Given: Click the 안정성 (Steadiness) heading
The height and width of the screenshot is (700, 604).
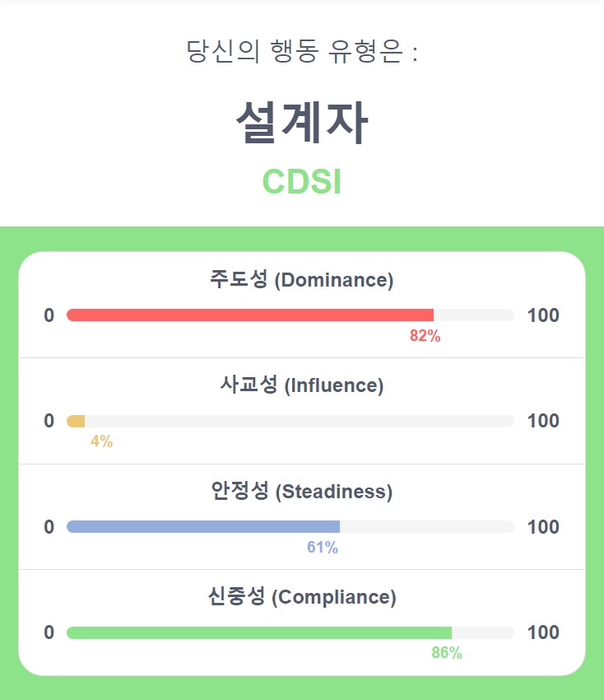Looking at the screenshot, I should coord(302,491).
